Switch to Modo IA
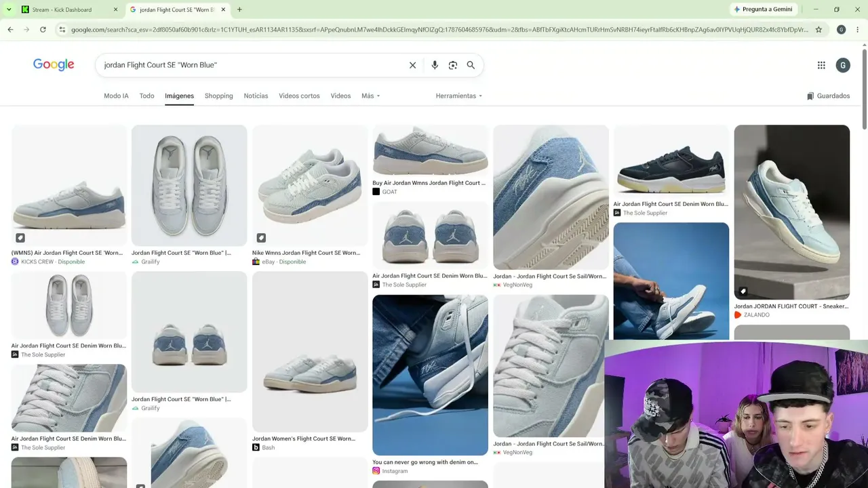868x488 pixels. [116, 96]
